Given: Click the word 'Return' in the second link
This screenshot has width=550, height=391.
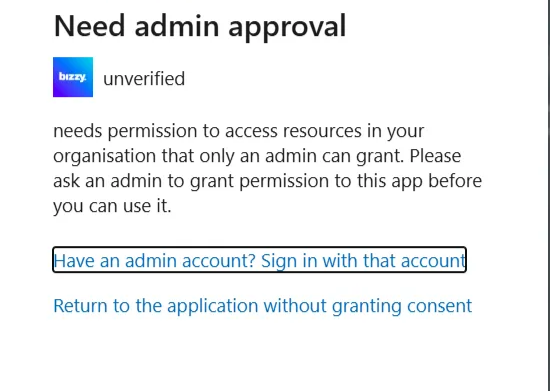Looking at the screenshot, I should (80, 305).
